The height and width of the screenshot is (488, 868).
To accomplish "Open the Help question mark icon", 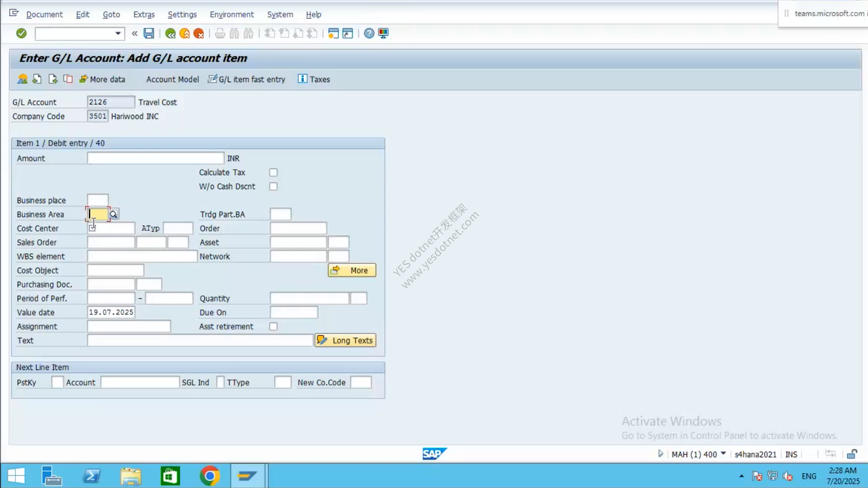I will click(369, 33).
